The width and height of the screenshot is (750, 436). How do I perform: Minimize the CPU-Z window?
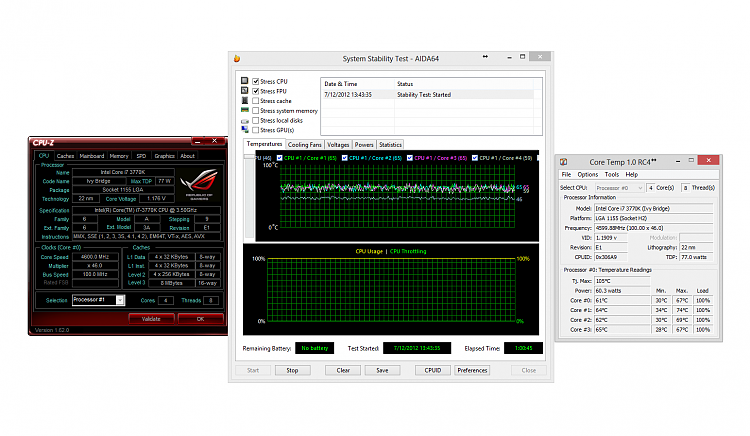tap(197, 141)
